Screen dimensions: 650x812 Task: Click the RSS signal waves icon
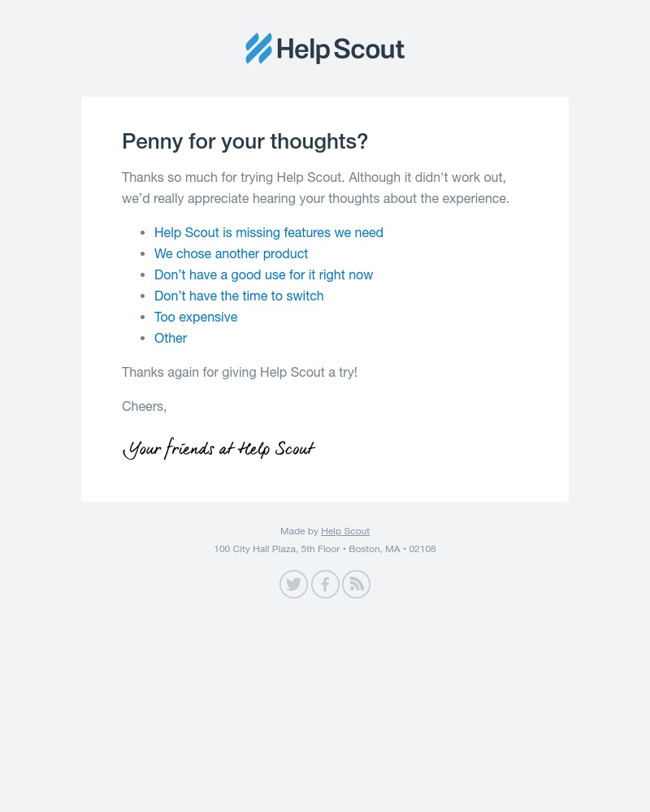(356, 584)
